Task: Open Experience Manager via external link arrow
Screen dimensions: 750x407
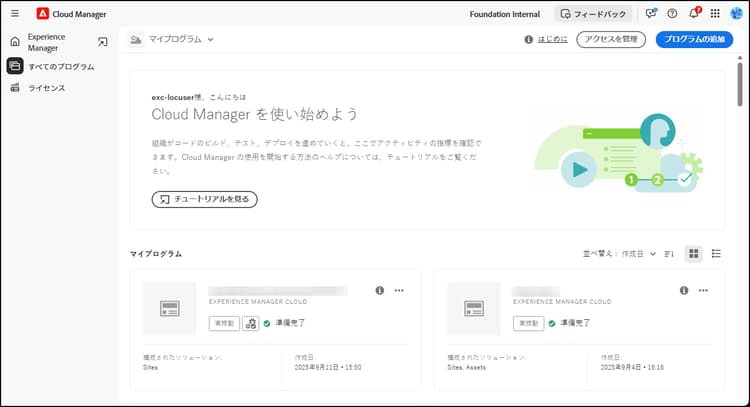Action: point(102,42)
